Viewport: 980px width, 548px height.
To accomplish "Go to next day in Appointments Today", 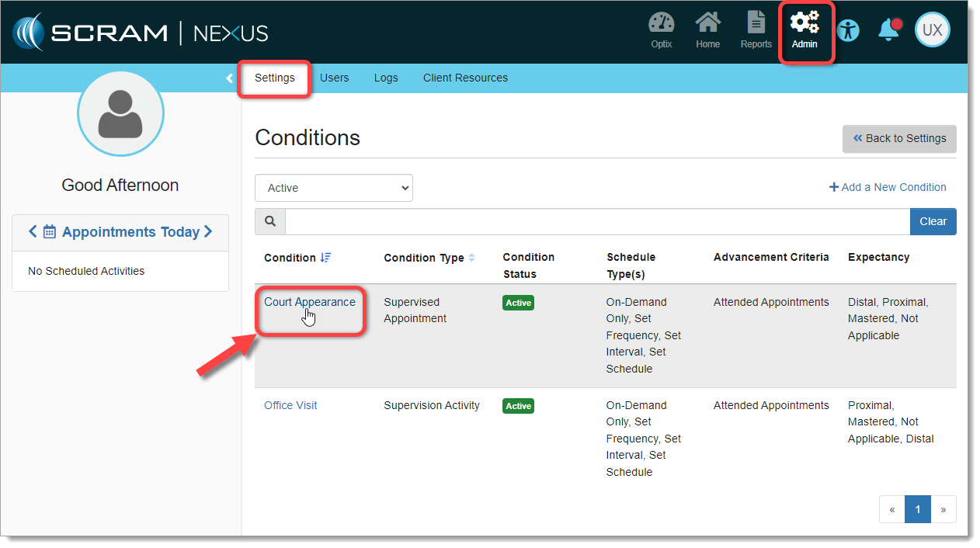I will point(208,231).
